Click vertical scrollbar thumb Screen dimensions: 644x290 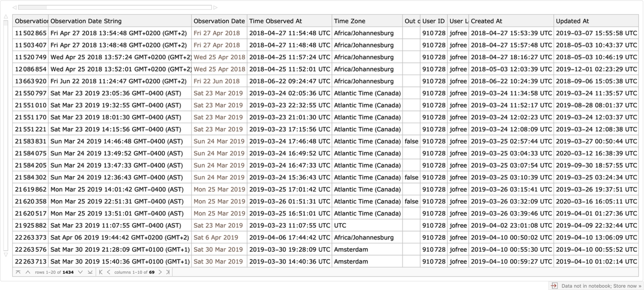coord(6,23)
